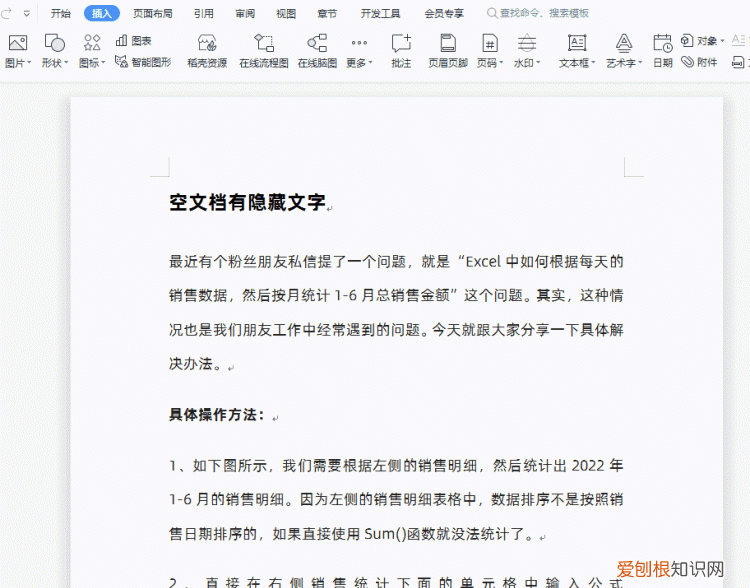
Task: Select the 插入 tab
Action: [101, 13]
